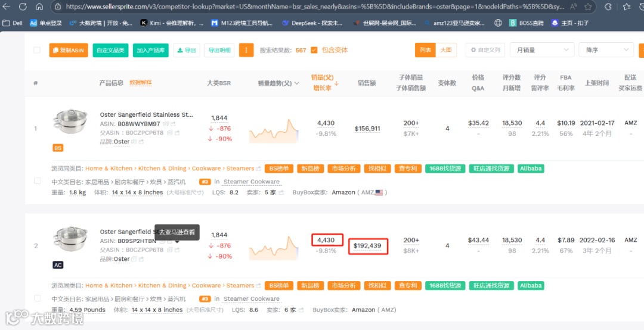Open the orange three-dot more menu

[246, 50]
